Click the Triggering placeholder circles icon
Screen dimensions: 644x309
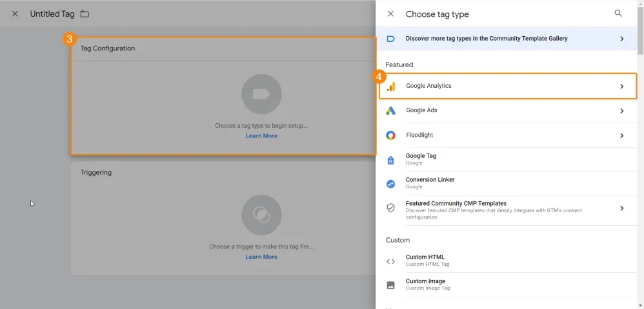261,215
